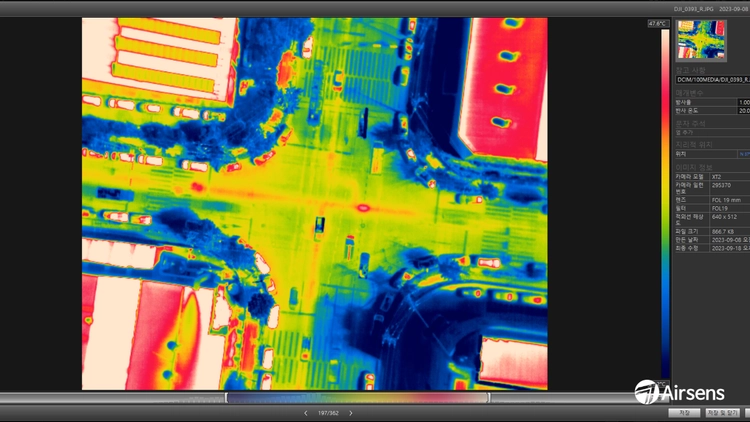Click the 197/362 image counter
750x422 pixels.
point(328,413)
